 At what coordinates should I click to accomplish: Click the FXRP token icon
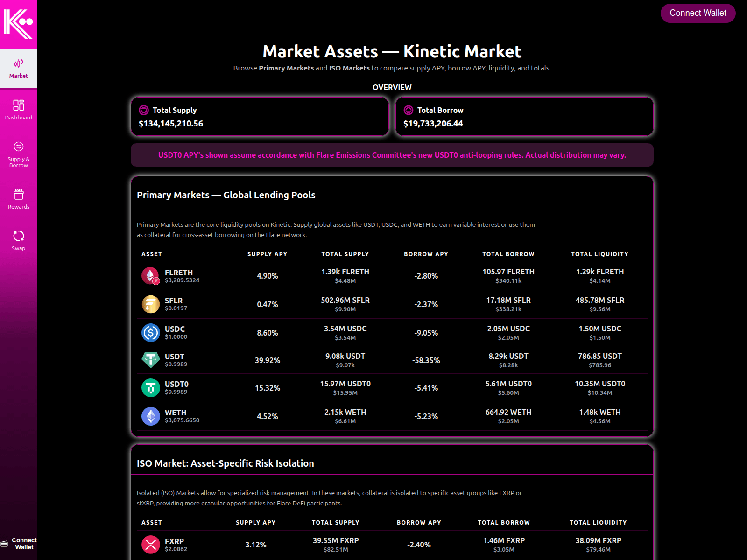[x=151, y=545]
